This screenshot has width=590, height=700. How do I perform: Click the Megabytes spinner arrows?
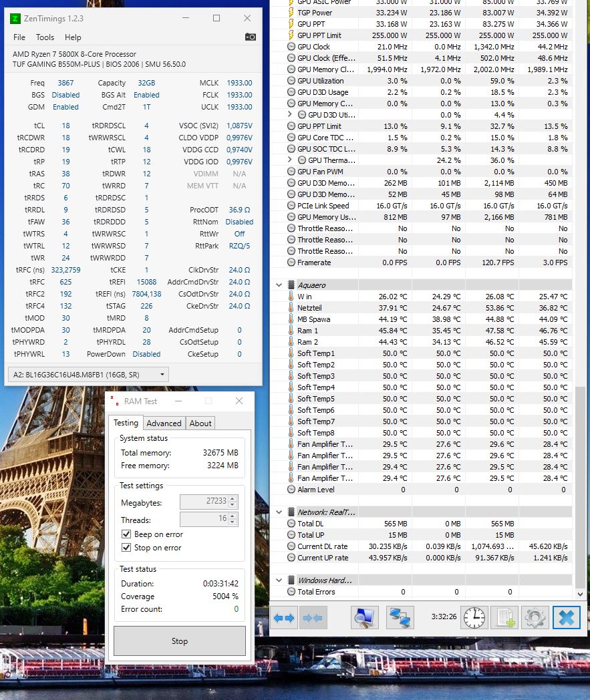pos(233,502)
